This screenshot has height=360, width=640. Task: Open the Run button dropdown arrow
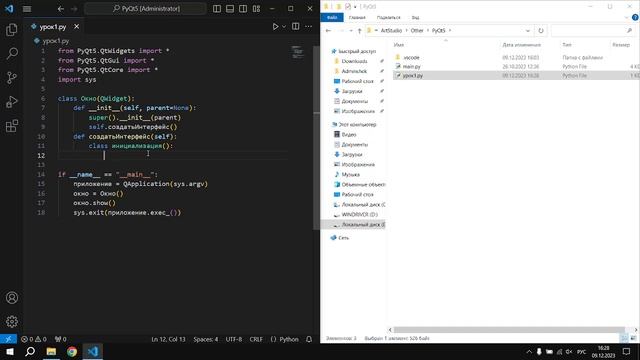click(284, 27)
